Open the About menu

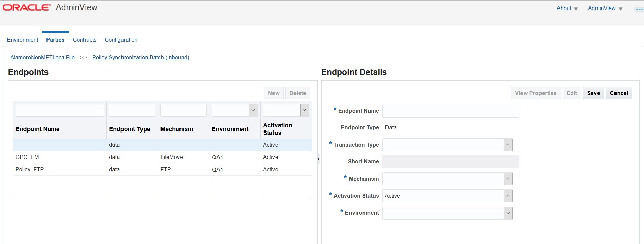(x=567, y=8)
